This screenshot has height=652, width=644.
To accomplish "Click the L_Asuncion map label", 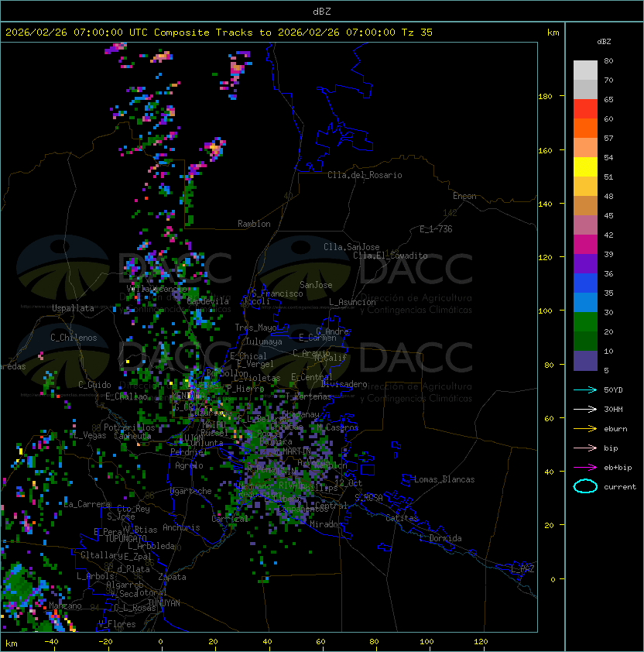I will [352, 302].
